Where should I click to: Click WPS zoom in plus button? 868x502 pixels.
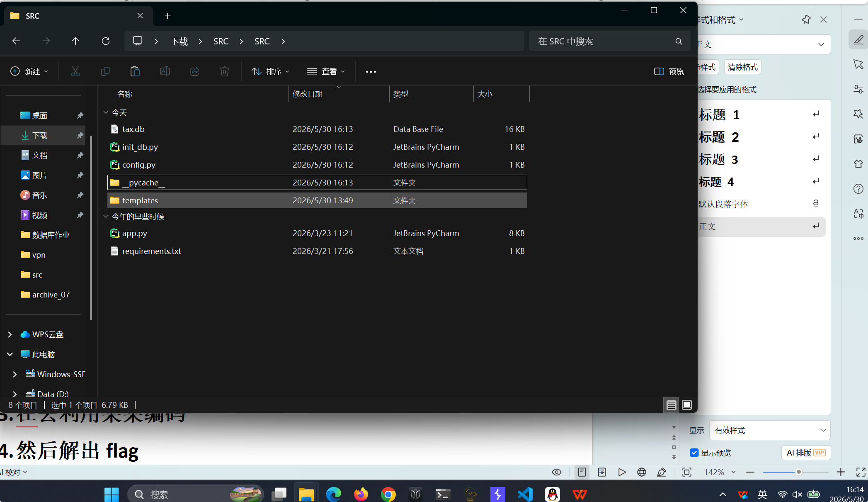point(840,472)
